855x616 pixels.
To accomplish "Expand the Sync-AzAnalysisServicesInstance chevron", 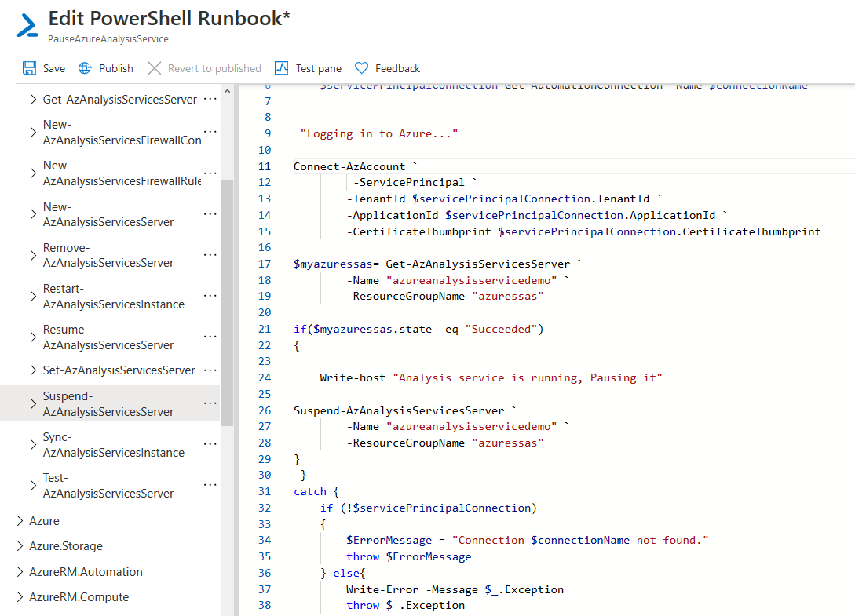I will (33, 445).
